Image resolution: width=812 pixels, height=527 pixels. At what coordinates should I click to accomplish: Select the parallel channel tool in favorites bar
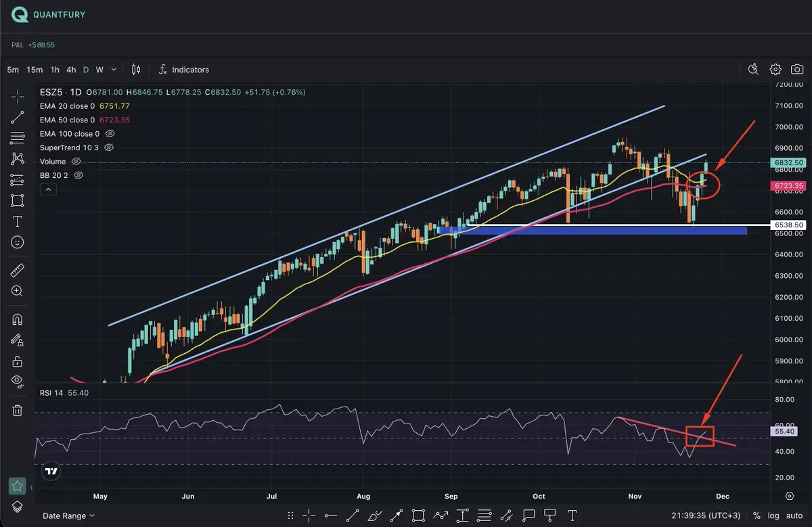coord(506,515)
